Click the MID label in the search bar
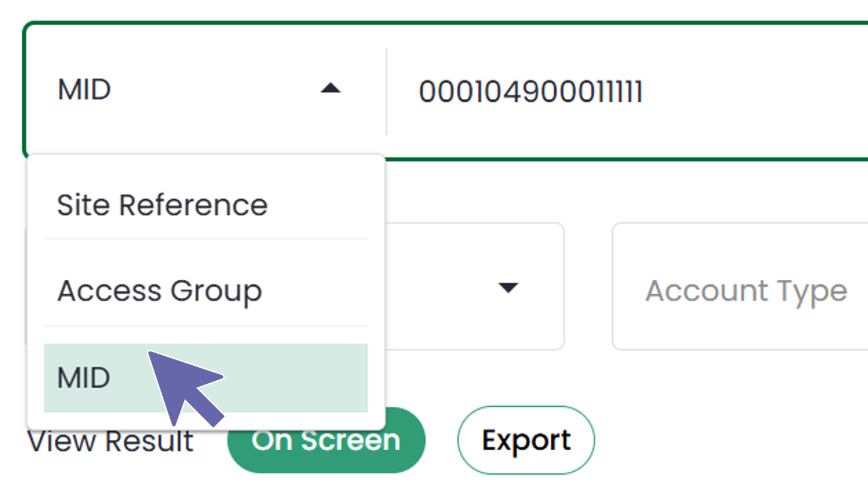Image resolution: width=868 pixels, height=494 pixels. pyautogui.click(x=84, y=89)
